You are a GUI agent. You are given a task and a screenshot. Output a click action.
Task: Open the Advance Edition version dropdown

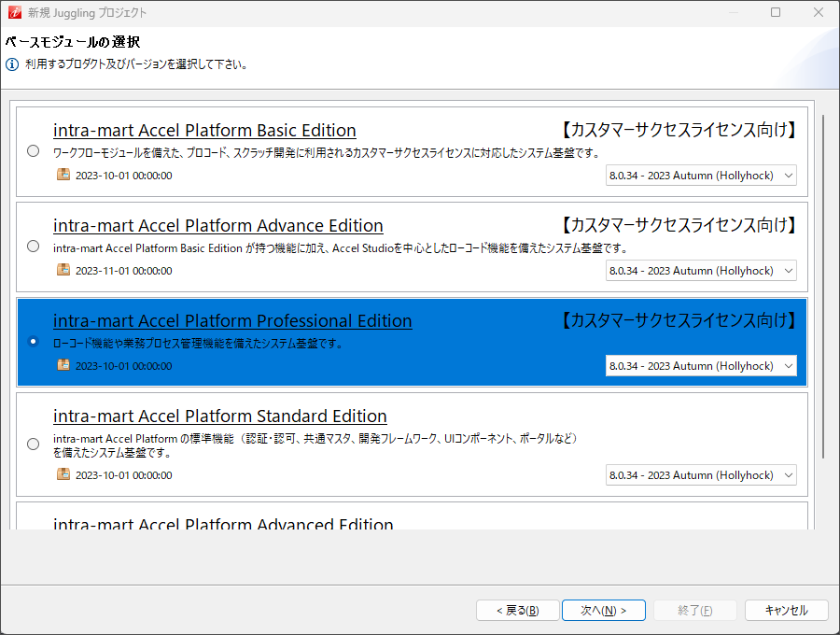coord(701,271)
